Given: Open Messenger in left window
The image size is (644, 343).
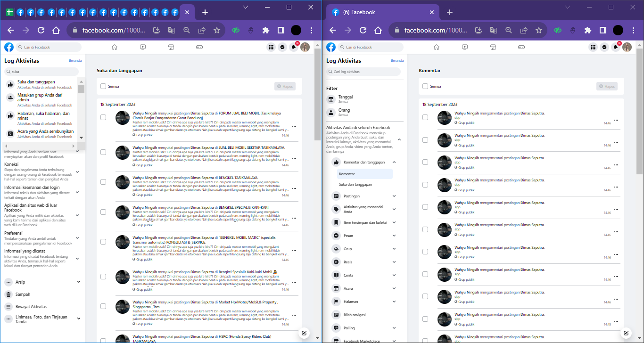Looking at the screenshot, I should (282, 47).
